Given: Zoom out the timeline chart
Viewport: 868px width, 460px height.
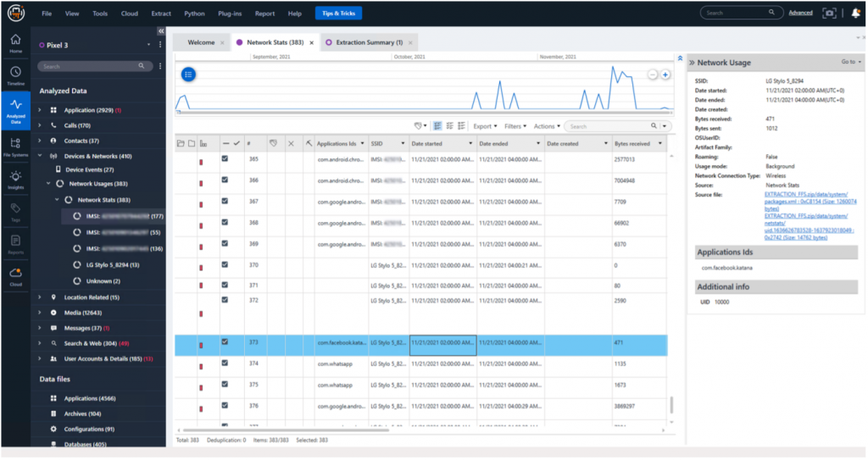Looking at the screenshot, I should pyautogui.click(x=653, y=75).
